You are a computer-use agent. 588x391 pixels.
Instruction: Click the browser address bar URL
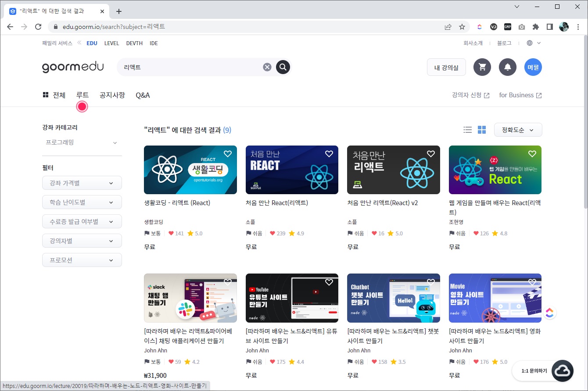(x=114, y=27)
